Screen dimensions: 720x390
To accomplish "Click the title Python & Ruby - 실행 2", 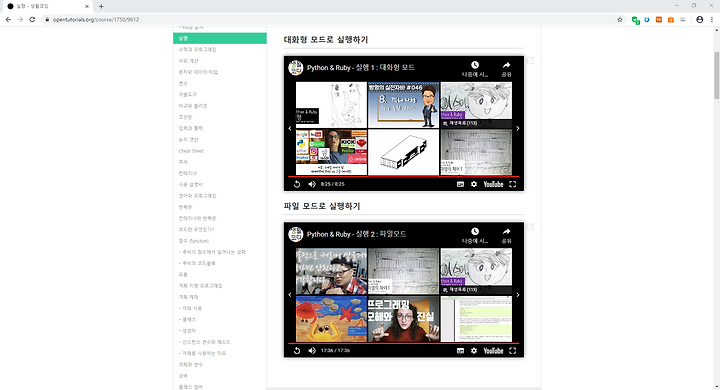I will point(357,234).
